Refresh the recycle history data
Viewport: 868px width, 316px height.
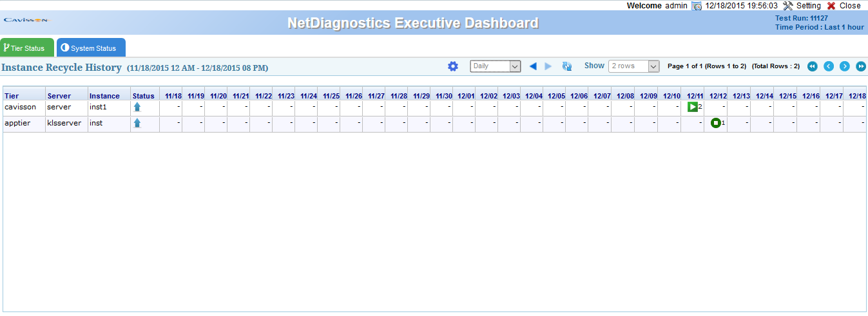(x=567, y=66)
